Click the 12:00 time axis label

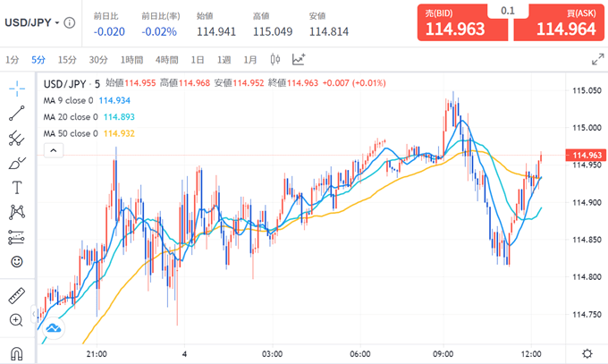click(x=531, y=354)
